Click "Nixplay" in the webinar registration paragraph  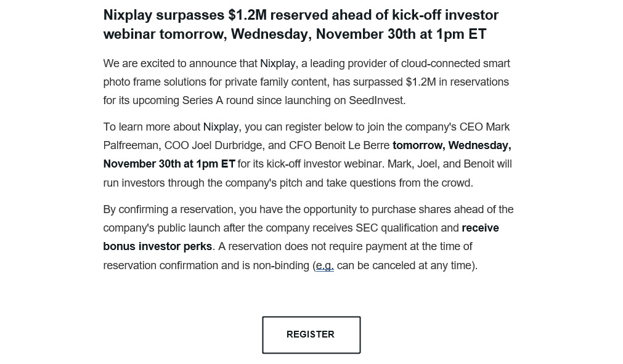tap(221, 127)
